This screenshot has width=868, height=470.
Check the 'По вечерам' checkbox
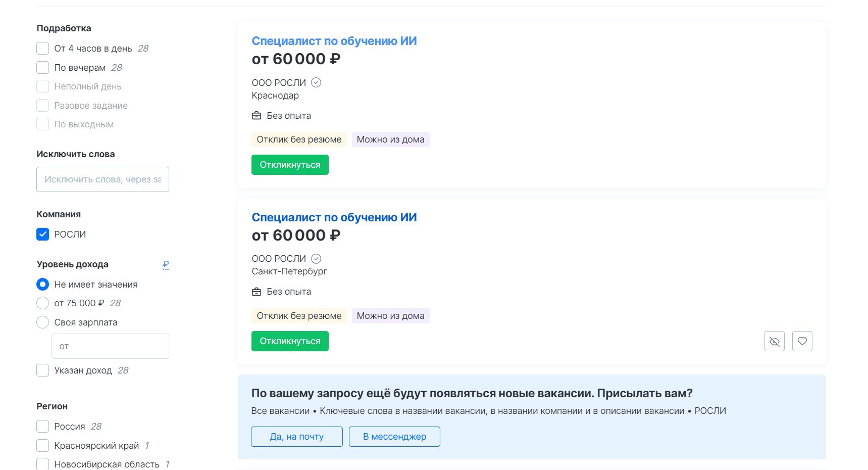(x=43, y=68)
